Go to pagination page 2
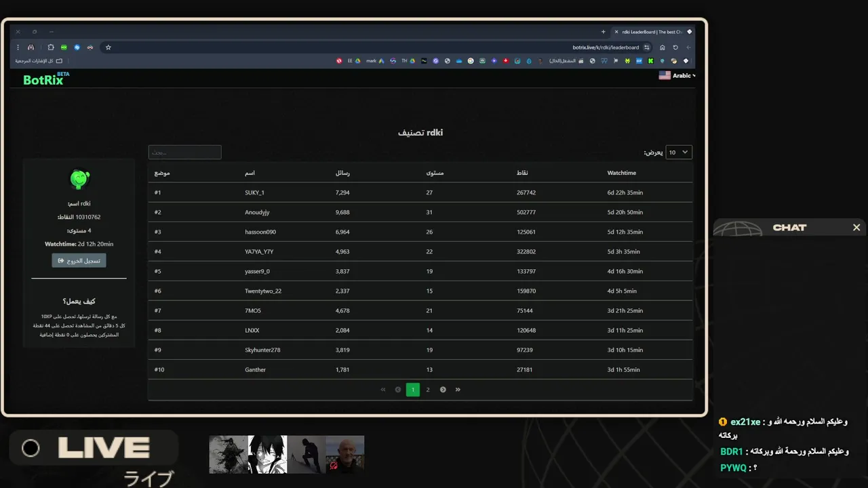The image size is (868, 488). coord(428,390)
